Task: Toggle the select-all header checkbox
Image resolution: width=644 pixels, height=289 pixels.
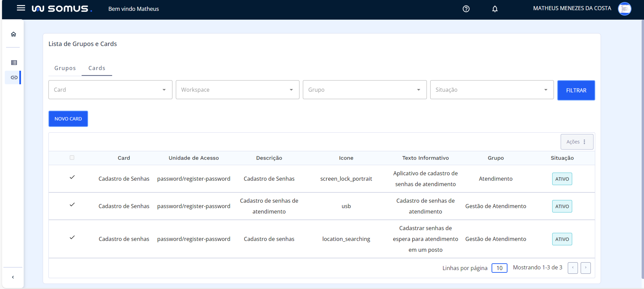Action: coord(72,158)
